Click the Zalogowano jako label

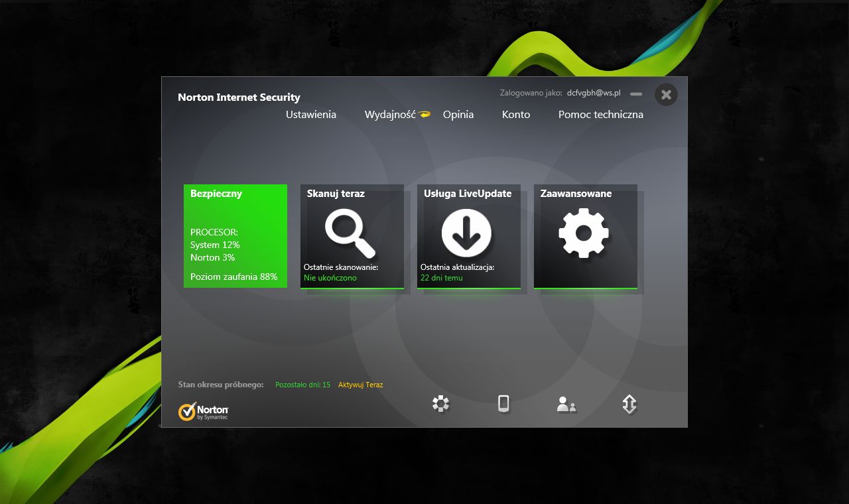click(531, 93)
